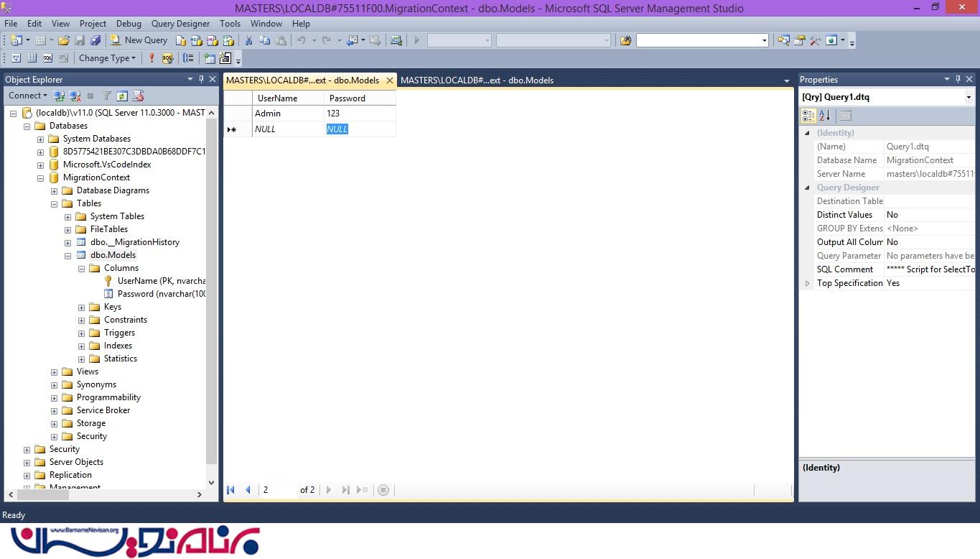Sort properties alphabetically with A-Z icon
This screenshot has width=980, height=559.
[824, 115]
